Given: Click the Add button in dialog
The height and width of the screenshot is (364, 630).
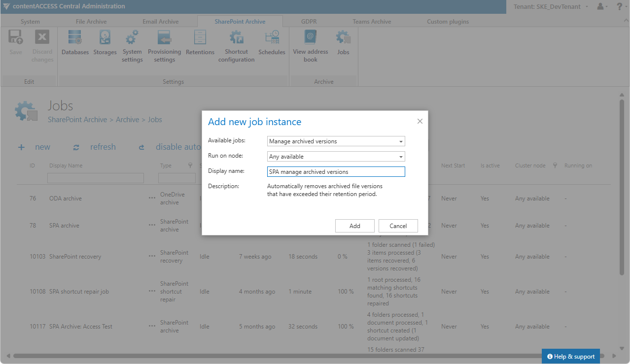Looking at the screenshot, I should (355, 226).
